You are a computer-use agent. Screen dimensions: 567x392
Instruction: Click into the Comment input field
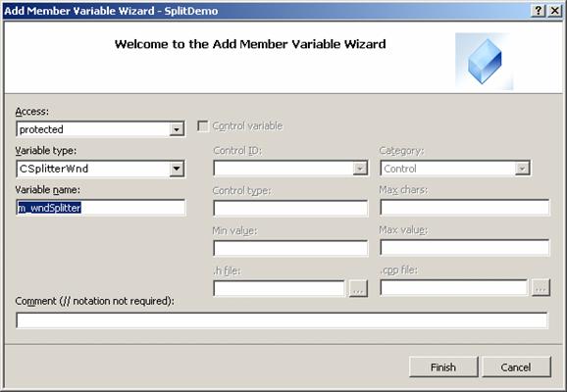coord(282,320)
